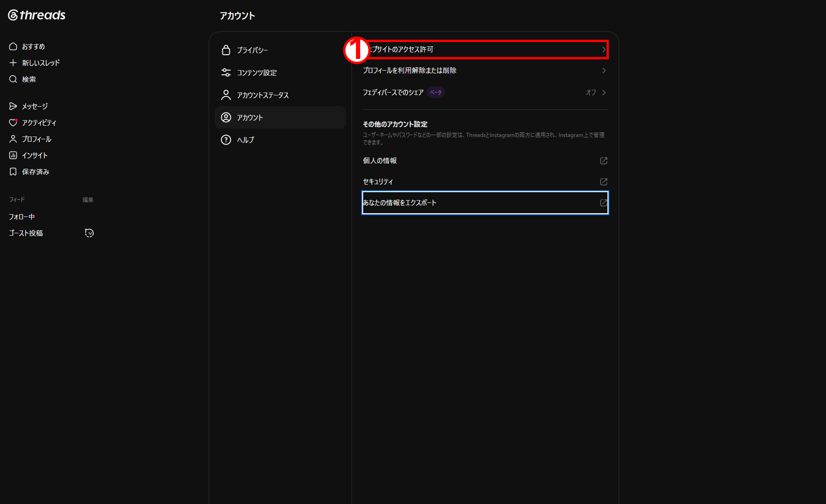826x504 pixels.
Task: Open あなたの情報をエクスポート link
Action: (485, 203)
